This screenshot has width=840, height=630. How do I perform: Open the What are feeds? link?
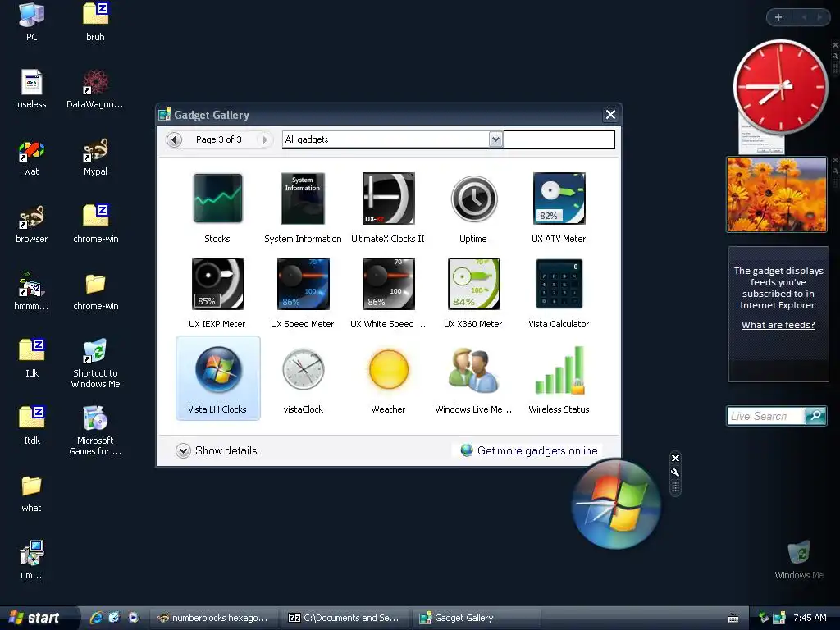[x=778, y=325]
